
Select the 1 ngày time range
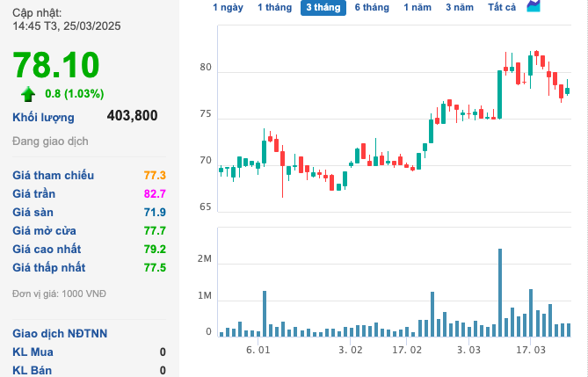(x=228, y=7)
